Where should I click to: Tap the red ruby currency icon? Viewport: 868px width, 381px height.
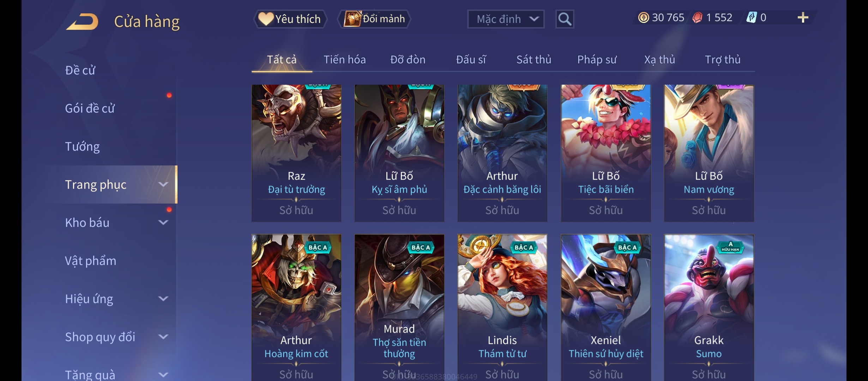[697, 18]
